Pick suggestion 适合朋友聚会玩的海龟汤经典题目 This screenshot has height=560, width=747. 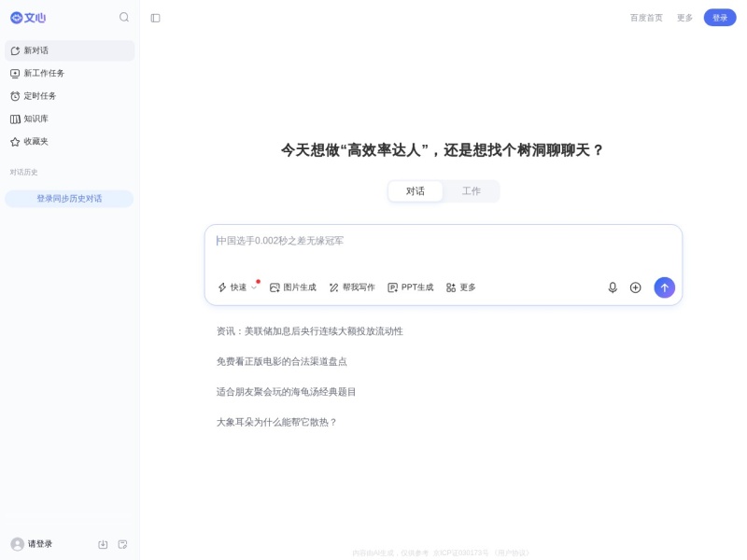[x=286, y=392]
